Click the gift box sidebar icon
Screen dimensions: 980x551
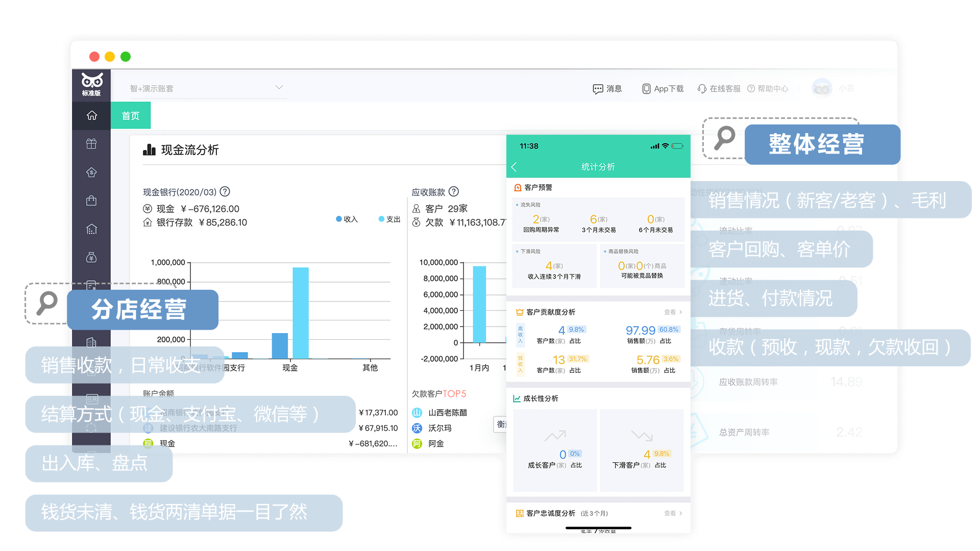pos(92,144)
